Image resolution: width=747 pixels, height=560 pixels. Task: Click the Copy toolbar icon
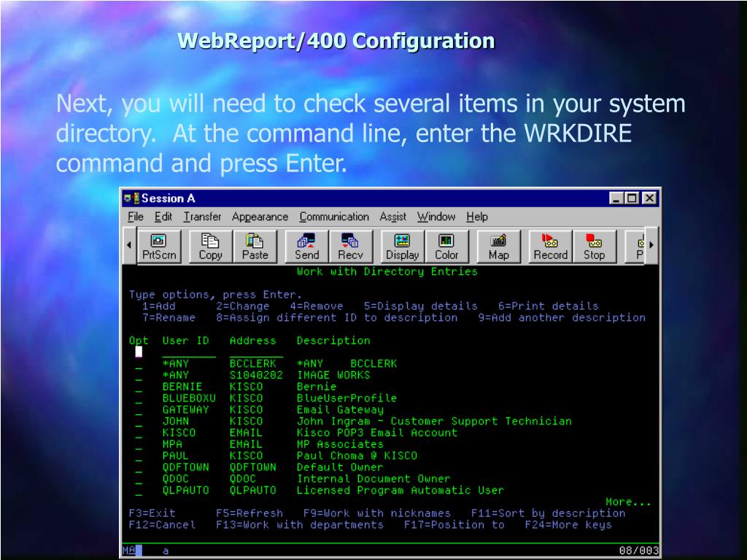tap(211, 246)
